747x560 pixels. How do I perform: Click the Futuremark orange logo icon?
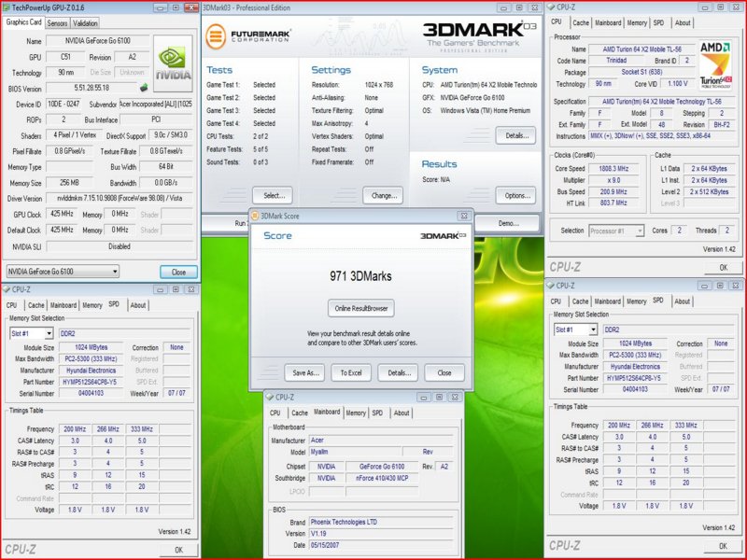pyautogui.click(x=216, y=36)
